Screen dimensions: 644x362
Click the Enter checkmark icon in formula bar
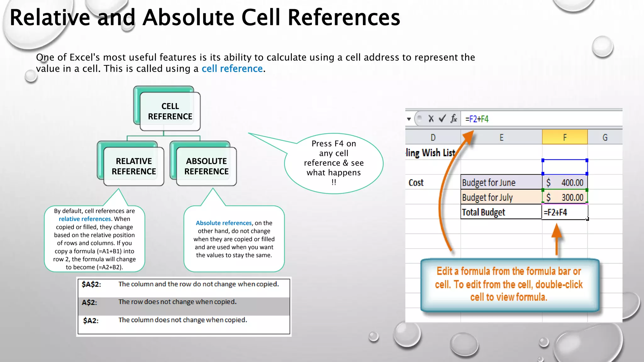pos(442,119)
